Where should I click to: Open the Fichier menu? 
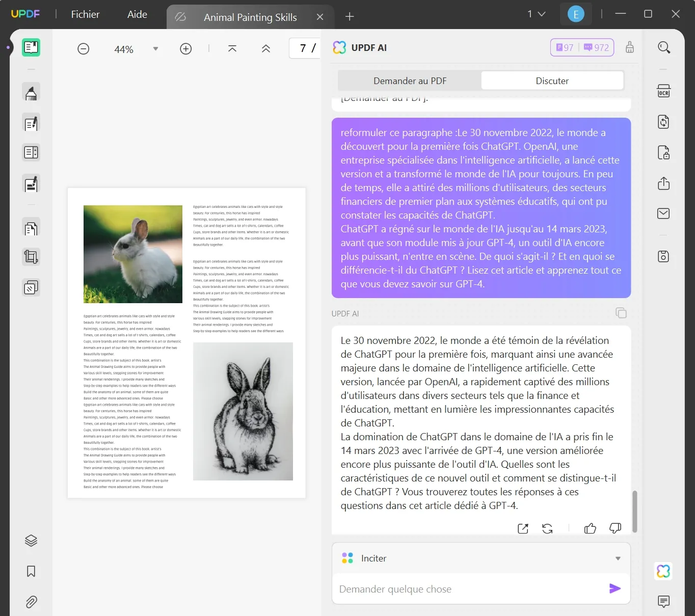(85, 14)
